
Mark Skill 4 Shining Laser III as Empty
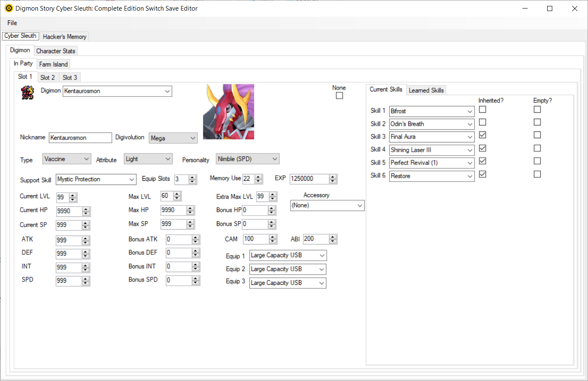[537, 148]
